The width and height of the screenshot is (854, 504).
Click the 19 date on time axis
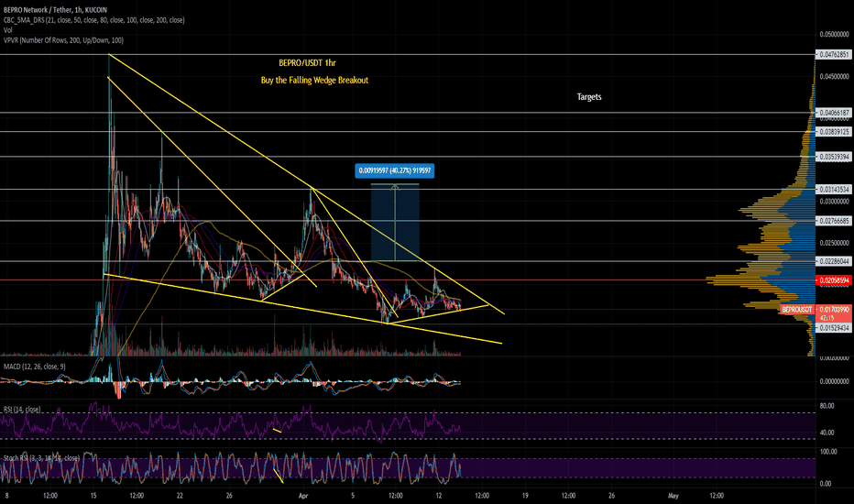(525, 496)
